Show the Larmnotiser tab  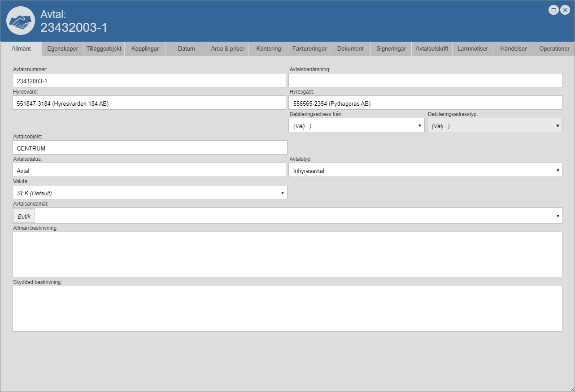click(x=472, y=49)
